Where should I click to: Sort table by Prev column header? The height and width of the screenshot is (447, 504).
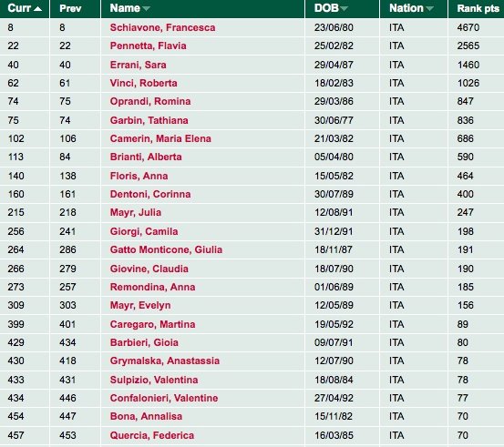(70, 8)
